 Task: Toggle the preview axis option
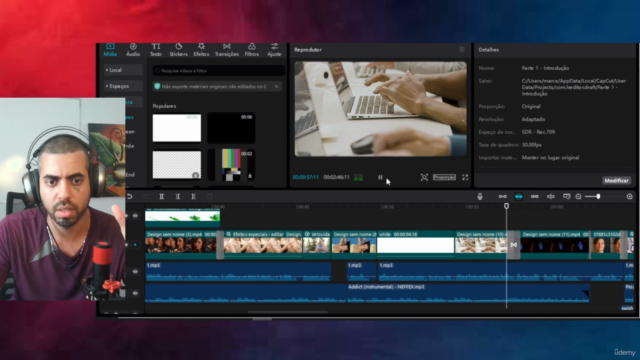point(551,197)
